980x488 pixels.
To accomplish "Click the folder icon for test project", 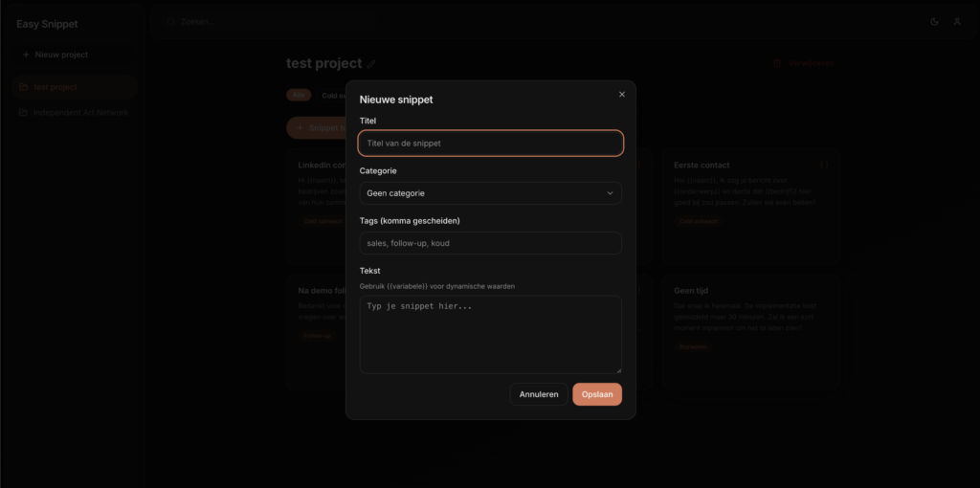I will click(x=24, y=87).
